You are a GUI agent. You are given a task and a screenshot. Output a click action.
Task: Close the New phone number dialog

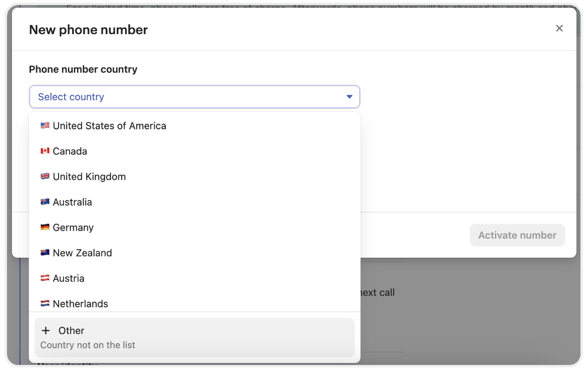(559, 29)
